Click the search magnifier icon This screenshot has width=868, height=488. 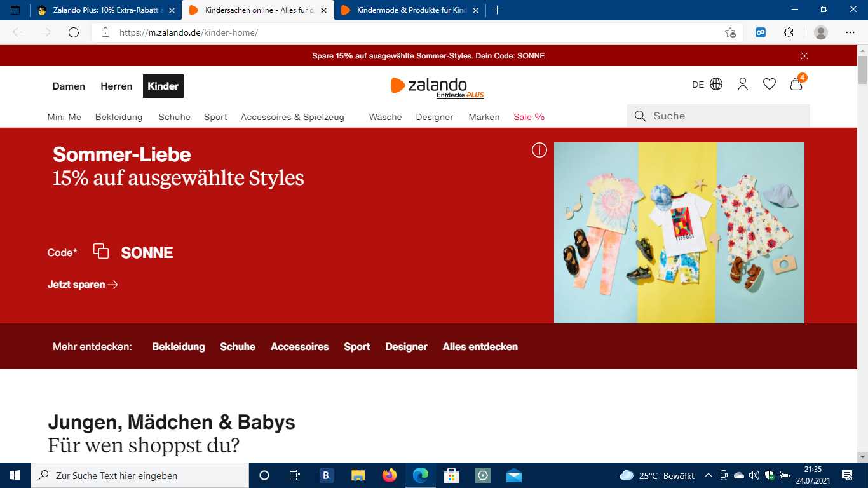641,116
